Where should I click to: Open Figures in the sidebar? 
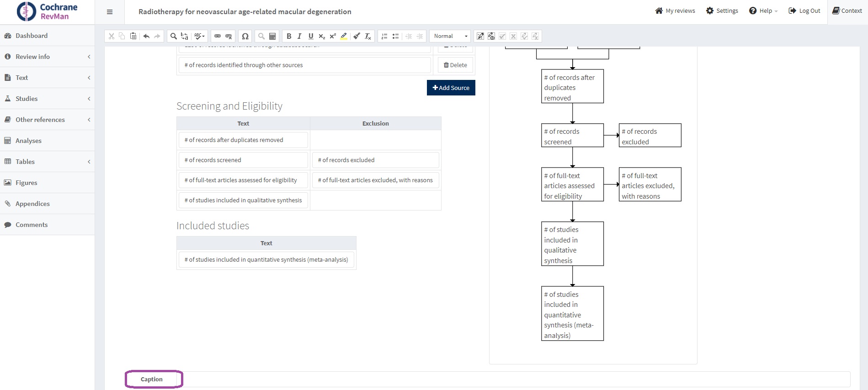tap(27, 183)
